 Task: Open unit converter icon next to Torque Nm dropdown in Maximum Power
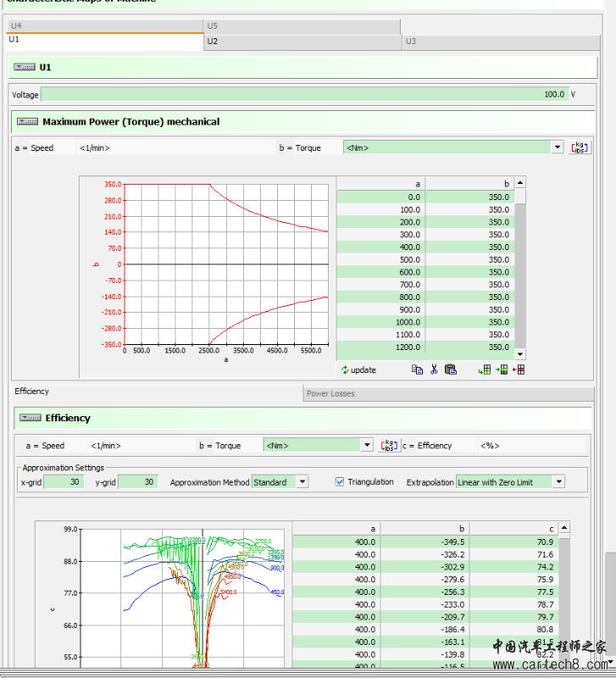[580, 147]
